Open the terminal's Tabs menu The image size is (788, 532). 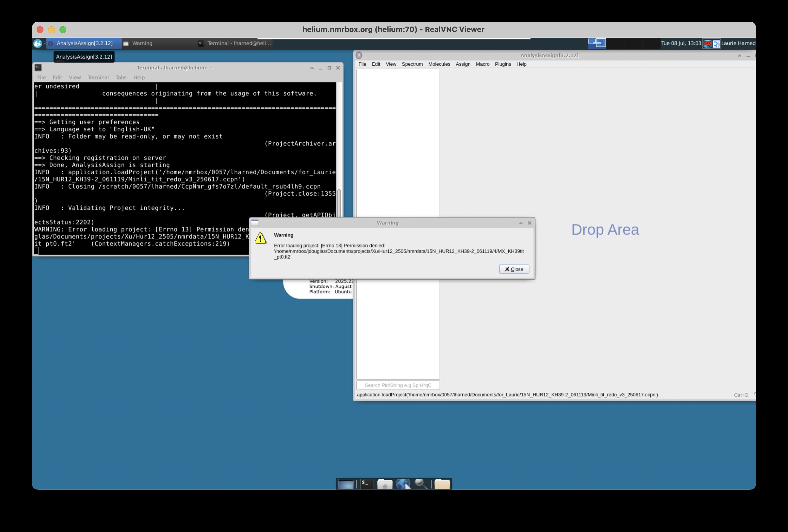tap(121, 77)
